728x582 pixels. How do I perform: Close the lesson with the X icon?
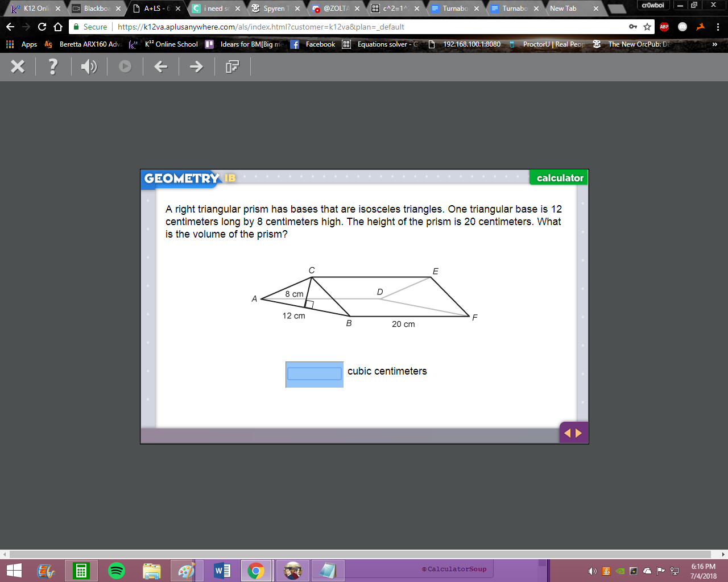[18, 66]
